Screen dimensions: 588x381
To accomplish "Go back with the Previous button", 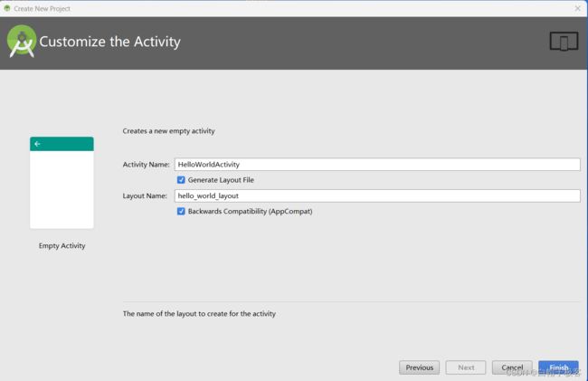I will [419, 367].
